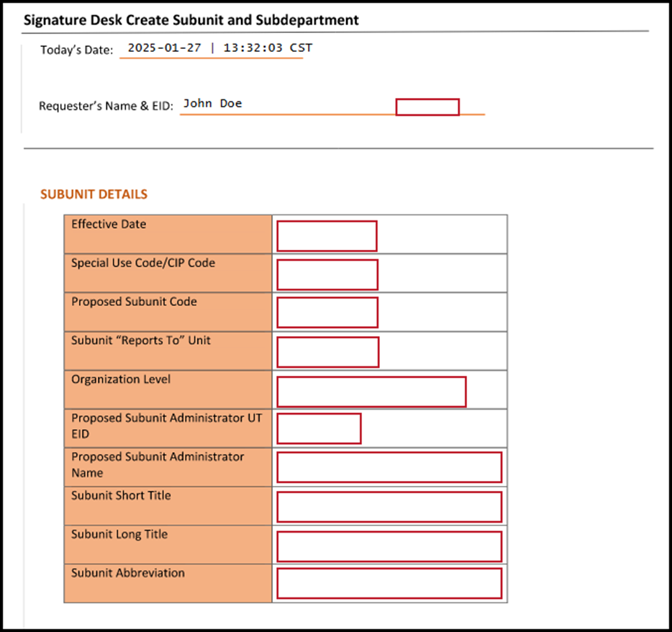
Task: Click the SUBUNIT DETAILS section heading
Action: coord(94,194)
